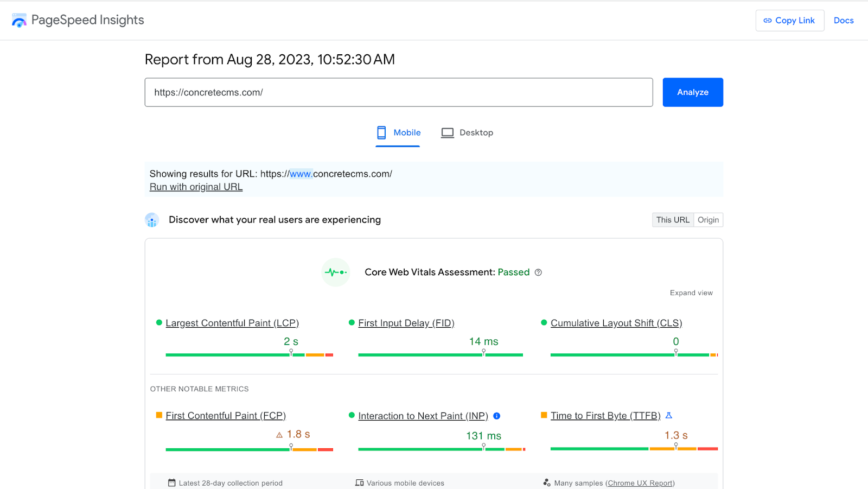Open the help tooltip beside Passed assessment

pyautogui.click(x=538, y=272)
